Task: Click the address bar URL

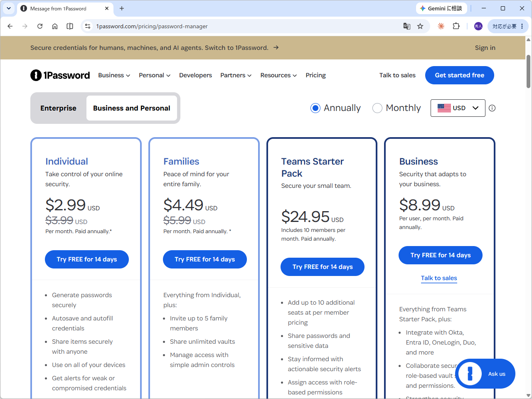Action: (x=152, y=26)
